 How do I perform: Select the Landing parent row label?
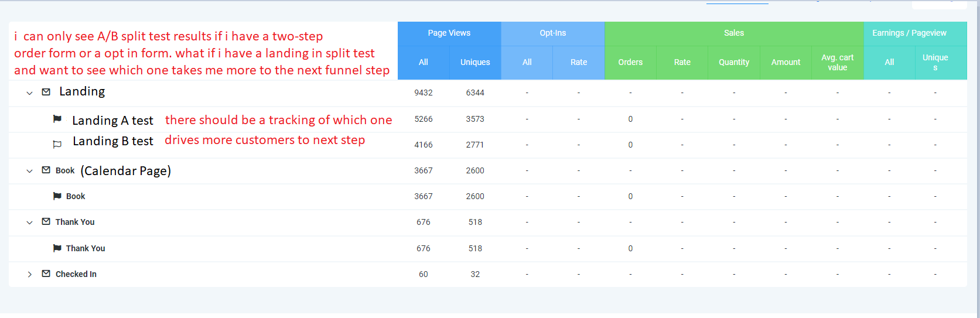[x=82, y=91]
